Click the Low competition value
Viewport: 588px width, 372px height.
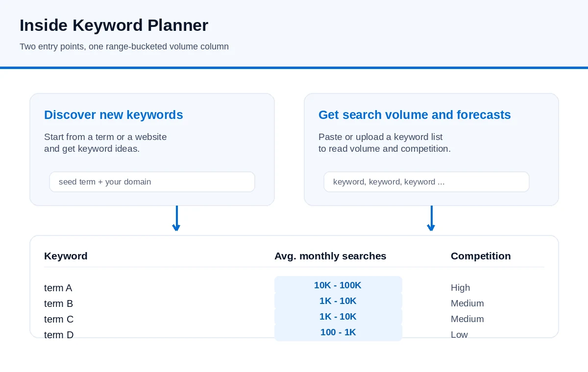click(x=459, y=335)
